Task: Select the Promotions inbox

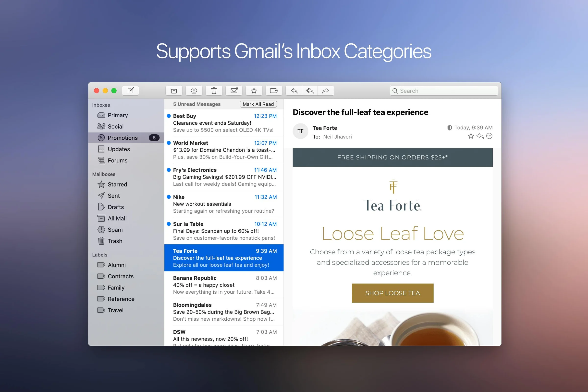Action: (126, 138)
